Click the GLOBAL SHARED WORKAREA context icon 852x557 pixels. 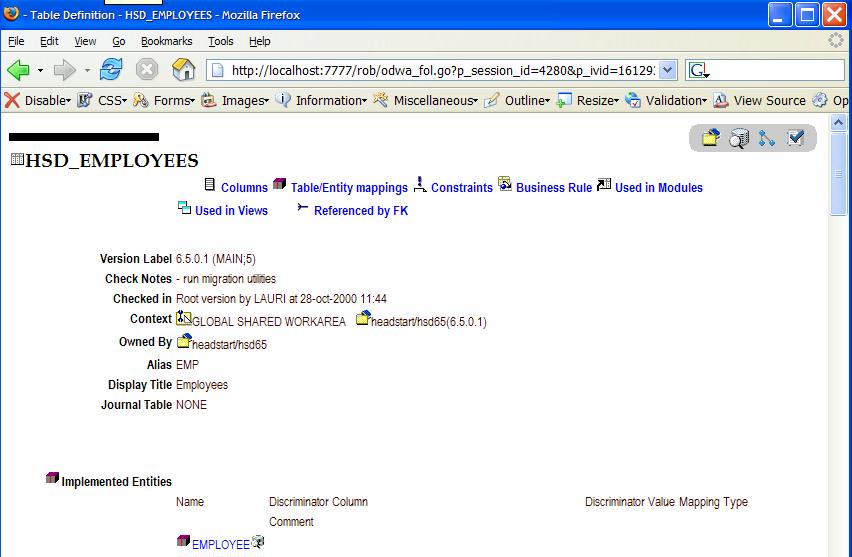click(183, 318)
